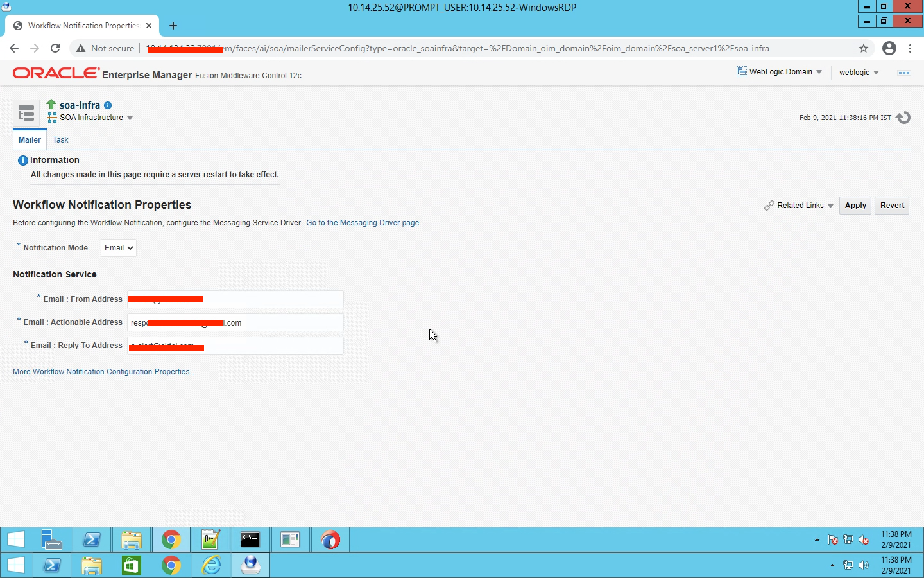Image resolution: width=924 pixels, height=578 pixels.
Task: Click the Related Links chain icon
Action: pyautogui.click(x=769, y=206)
